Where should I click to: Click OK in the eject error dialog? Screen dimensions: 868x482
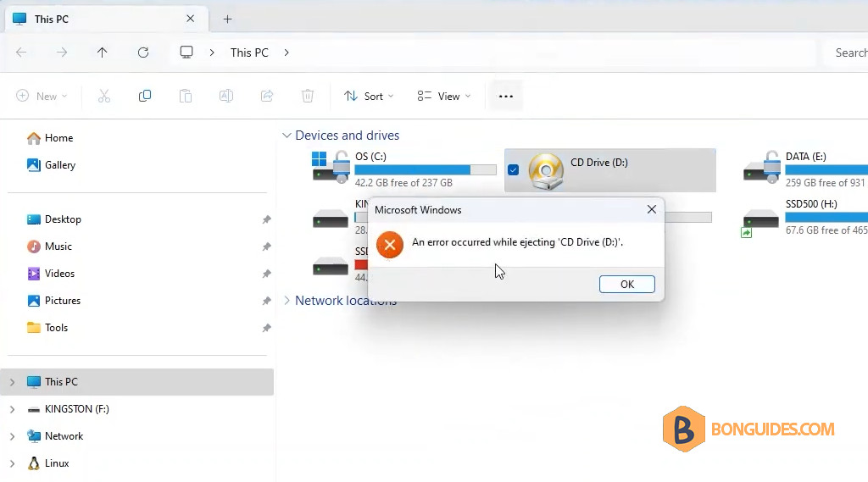coord(626,284)
